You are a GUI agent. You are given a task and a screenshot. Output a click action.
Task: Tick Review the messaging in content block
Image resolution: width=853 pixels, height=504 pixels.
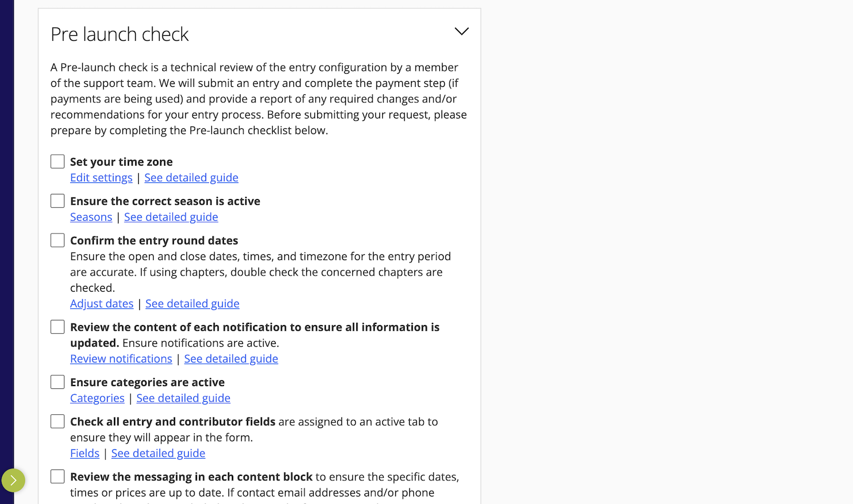tap(58, 476)
